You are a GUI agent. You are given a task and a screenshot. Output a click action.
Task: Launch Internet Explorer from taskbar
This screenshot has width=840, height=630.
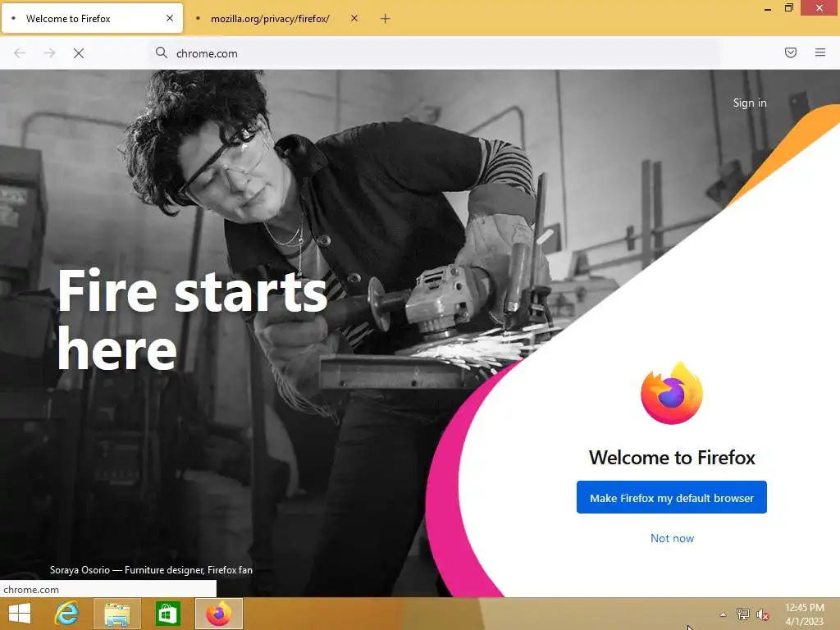67,614
